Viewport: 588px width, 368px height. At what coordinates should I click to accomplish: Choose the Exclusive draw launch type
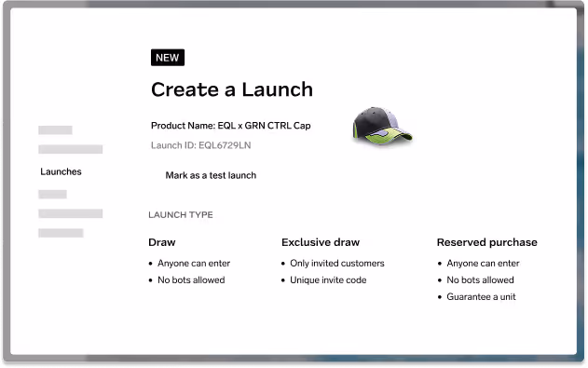point(321,242)
